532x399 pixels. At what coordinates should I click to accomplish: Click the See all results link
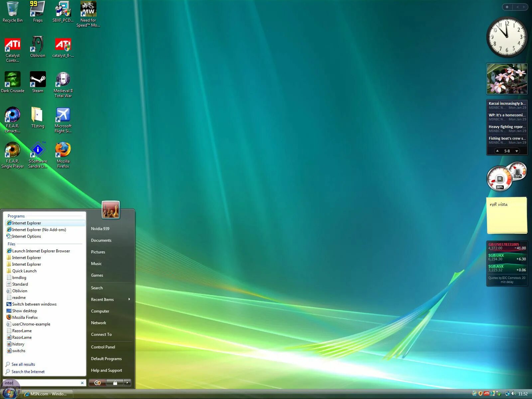[23, 364]
